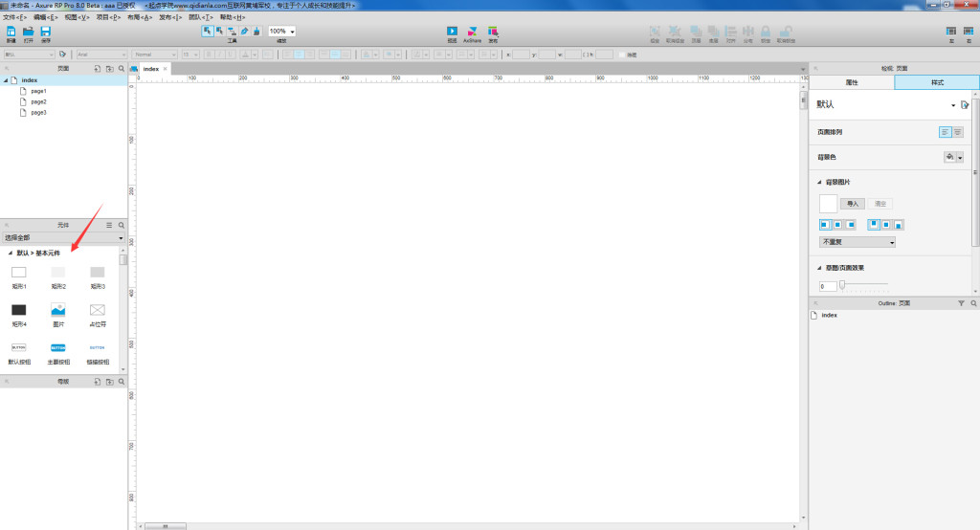This screenshot has height=530, width=980.
Task: Click the Import background image button
Action: click(x=853, y=204)
